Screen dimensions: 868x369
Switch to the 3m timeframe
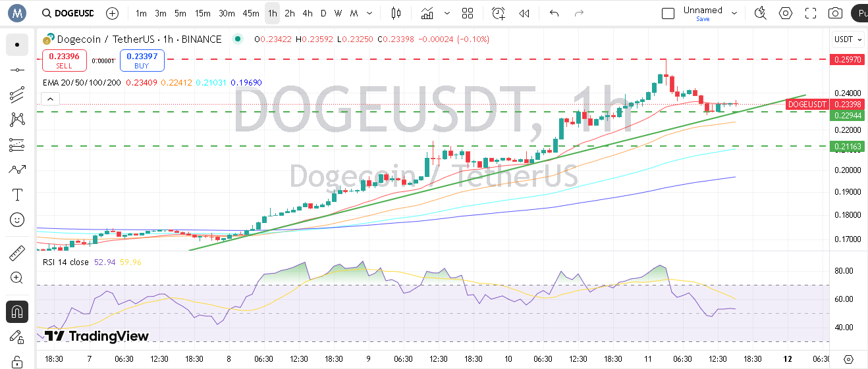click(161, 13)
